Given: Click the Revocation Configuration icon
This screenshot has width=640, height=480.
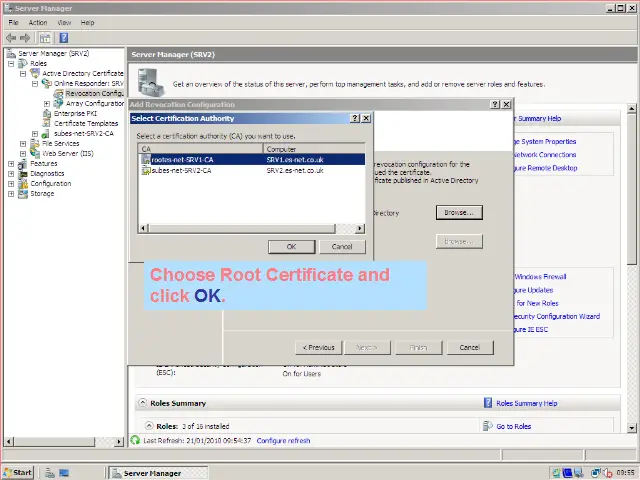Looking at the screenshot, I should (x=58, y=93).
